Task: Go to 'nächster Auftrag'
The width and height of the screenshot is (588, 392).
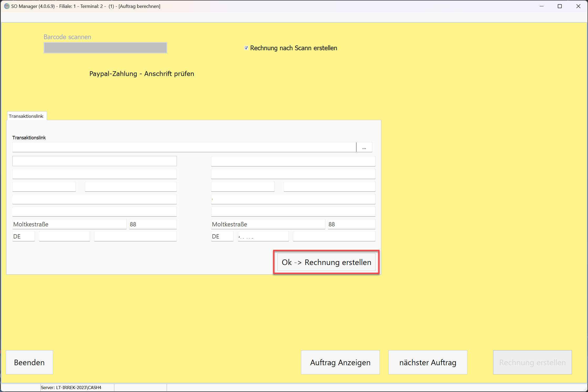Action: (427, 362)
